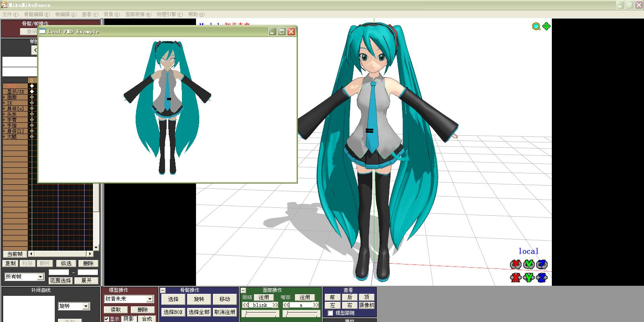644x322 pixels.
Task: Toggle the 模型跟随 model follow checkbox
Action: tap(330, 313)
